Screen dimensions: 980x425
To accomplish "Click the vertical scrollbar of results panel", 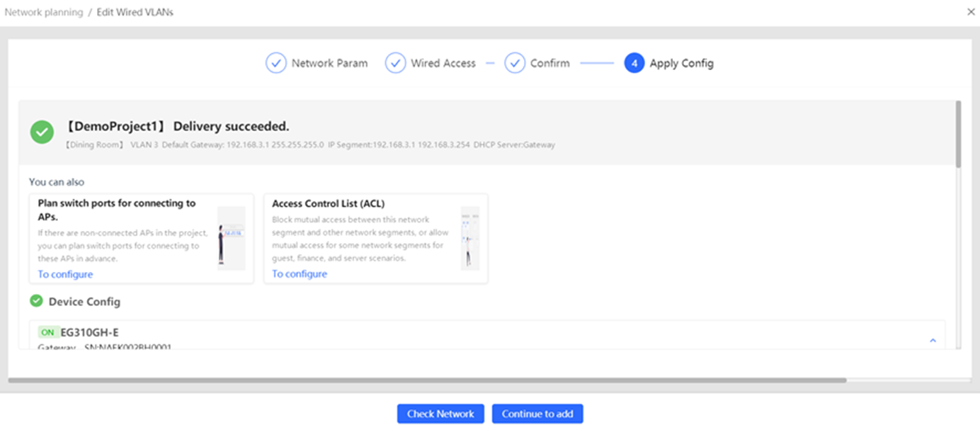I will [x=959, y=135].
